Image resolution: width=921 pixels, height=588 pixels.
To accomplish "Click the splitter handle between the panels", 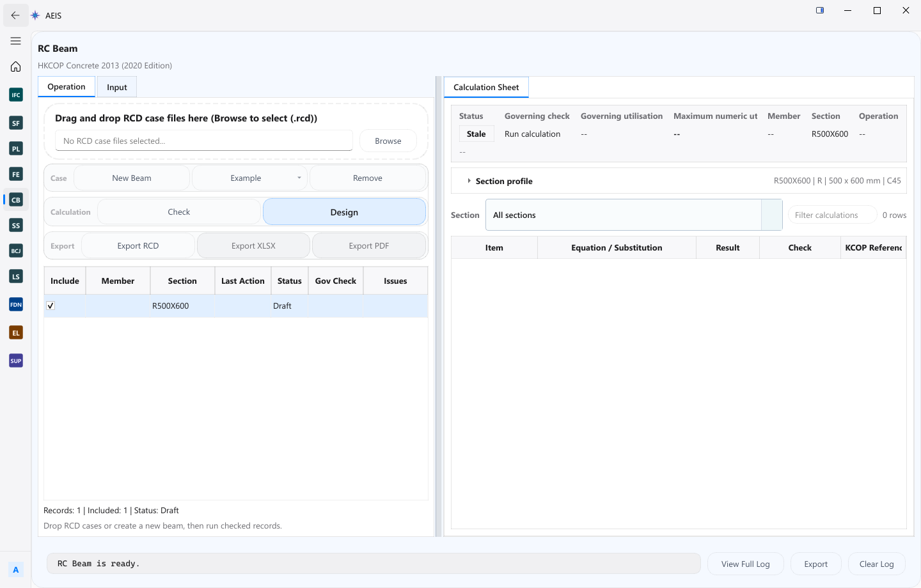I will (x=439, y=306).
